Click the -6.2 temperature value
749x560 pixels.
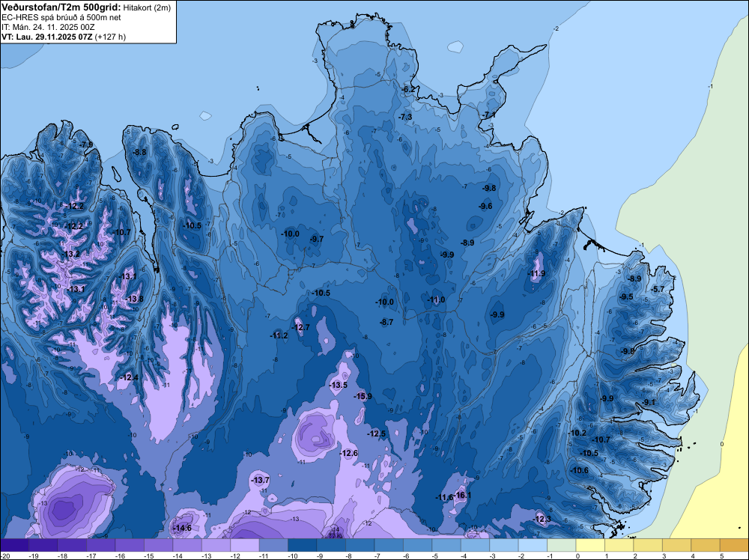tap(408, 89)
